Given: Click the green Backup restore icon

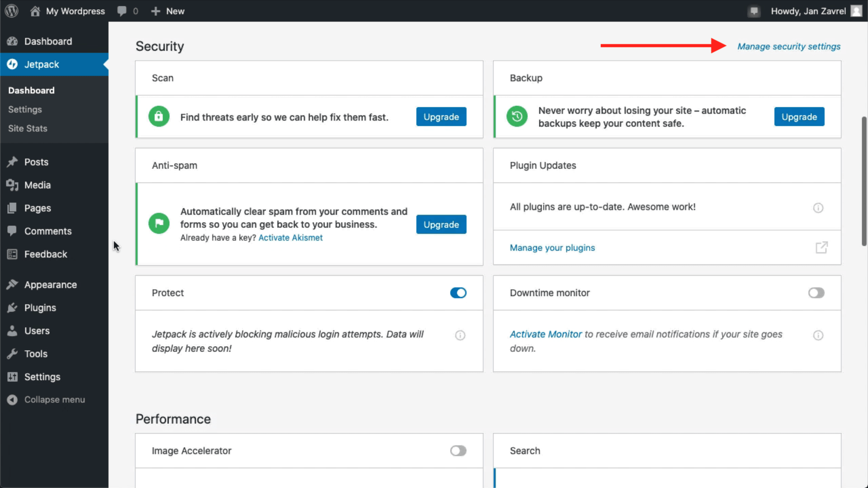Looking at the screenshot, I should 517,117.
